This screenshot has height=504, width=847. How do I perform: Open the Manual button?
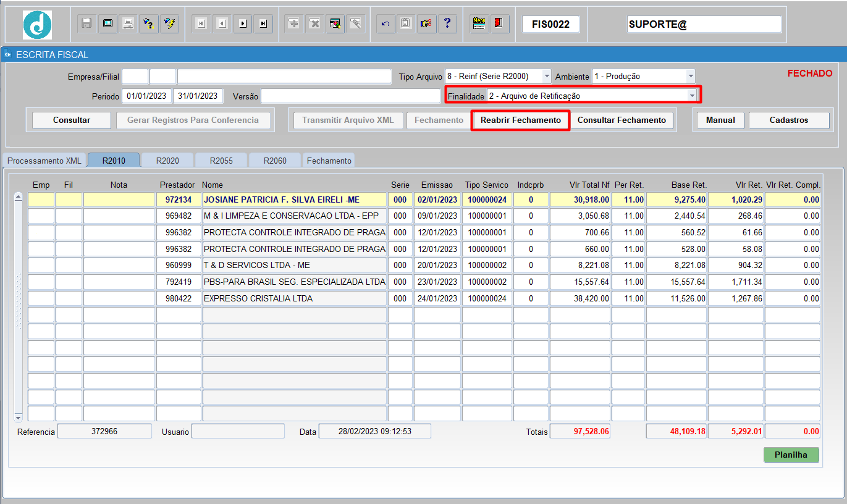click(x=720, y=120)
